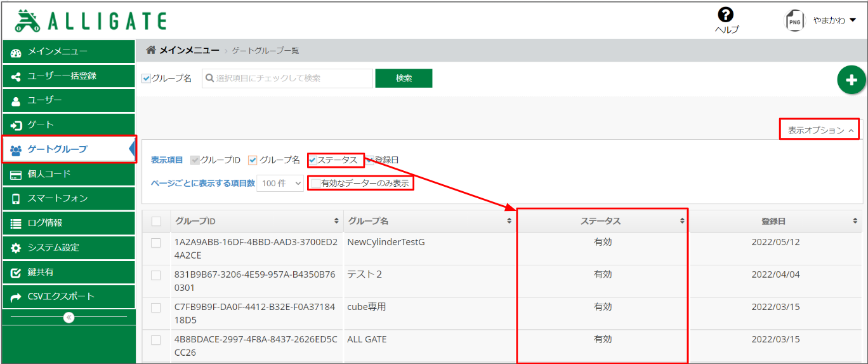Open the ゲートグループ sidebar menu

coord(69,149)
